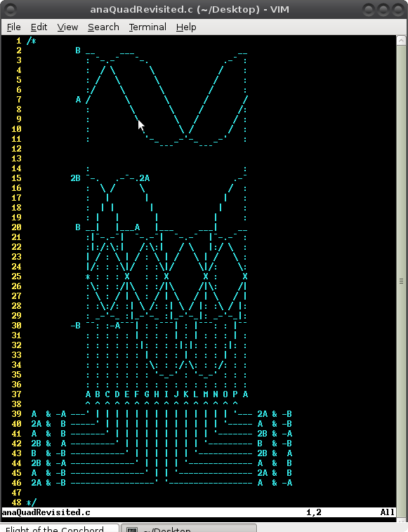The height and width of the screenshot is (532, 408).
Task: Click the anaQuadRevisited.c title bar text
Action: click(190, 10)
